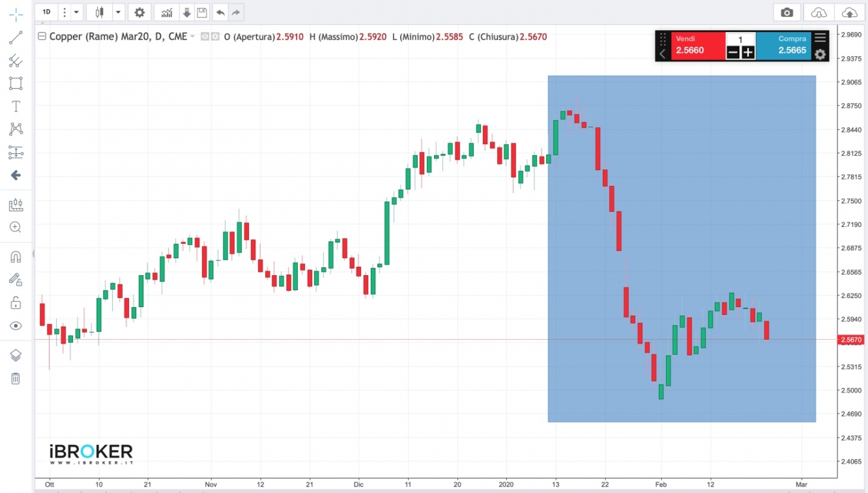Open chart settings gear in top toolbar
Image resolution: width=868 pixels, height=493 pixels.
coord(139,12)
